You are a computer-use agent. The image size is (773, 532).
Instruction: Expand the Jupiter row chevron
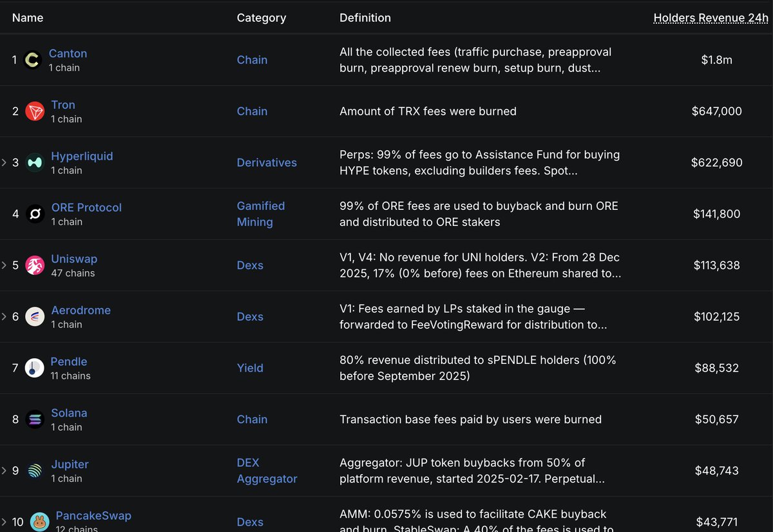(4, 471)
